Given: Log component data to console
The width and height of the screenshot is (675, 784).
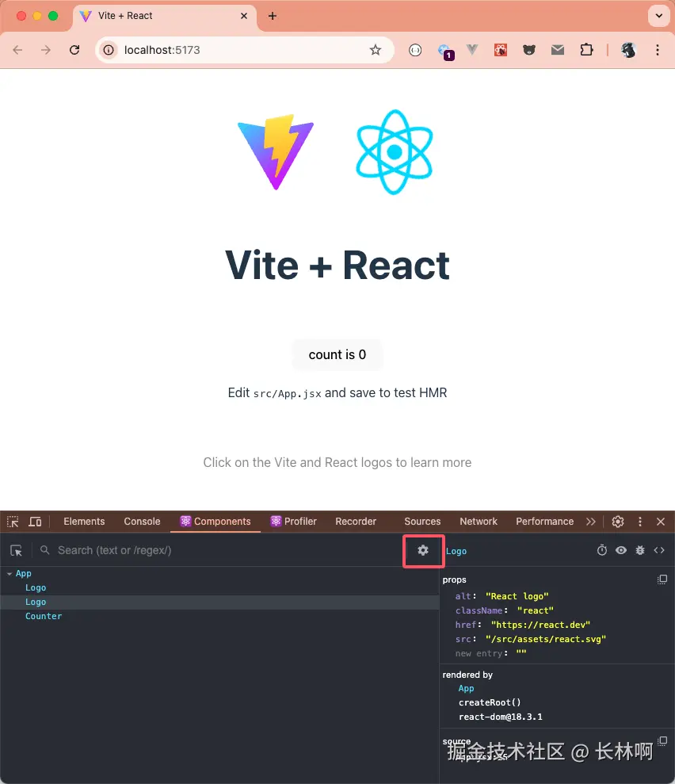Looking at the screenshot, I should click(x=640, y=550).
